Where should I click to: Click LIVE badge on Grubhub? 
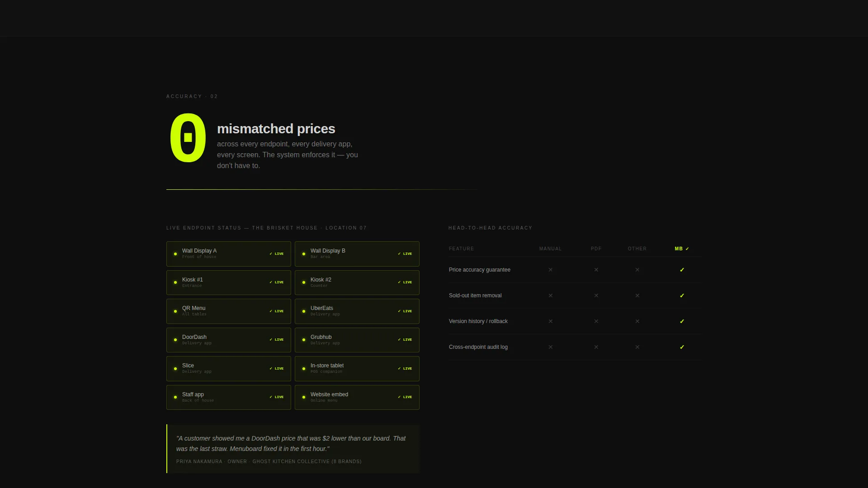point(405,340)
